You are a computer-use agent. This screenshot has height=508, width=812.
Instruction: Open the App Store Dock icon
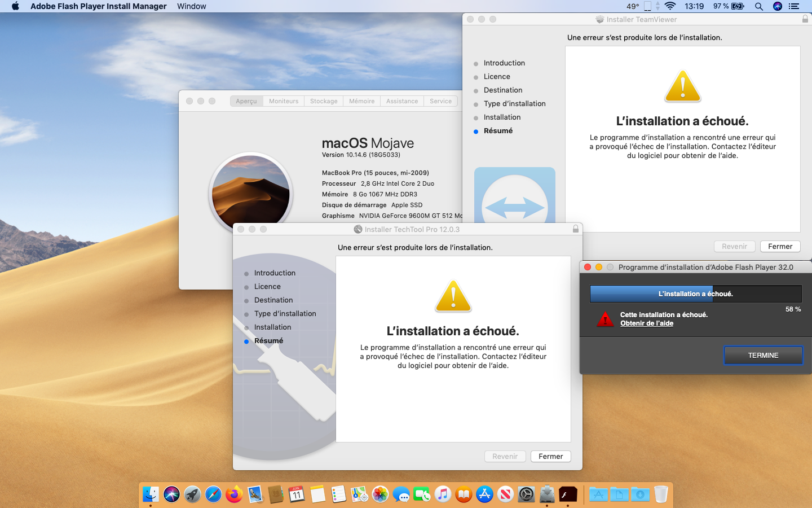click(484, 494)
